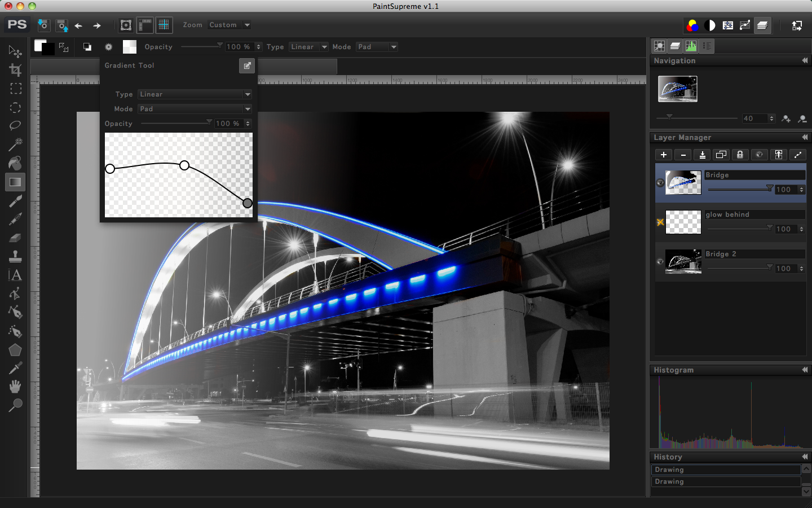Activate the Clone Stamp tool
This screenshot has height=508, width=812.
click(x=15, y=256)
